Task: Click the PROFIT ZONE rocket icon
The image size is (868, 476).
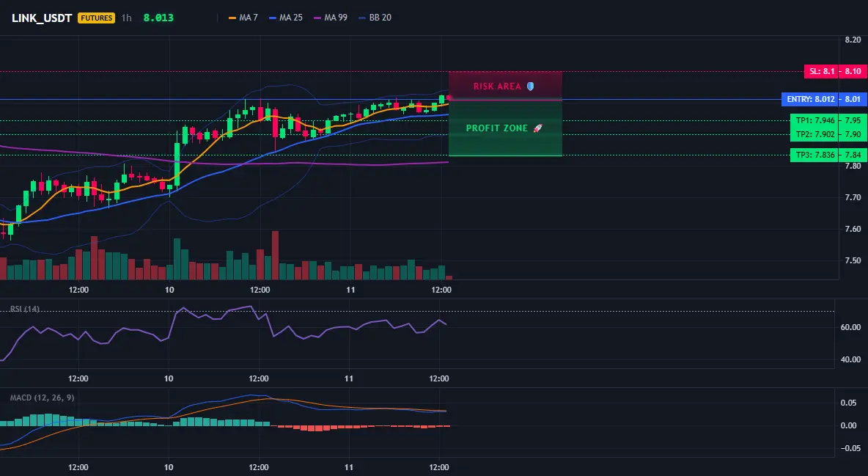Action: (x=537, y=128)
